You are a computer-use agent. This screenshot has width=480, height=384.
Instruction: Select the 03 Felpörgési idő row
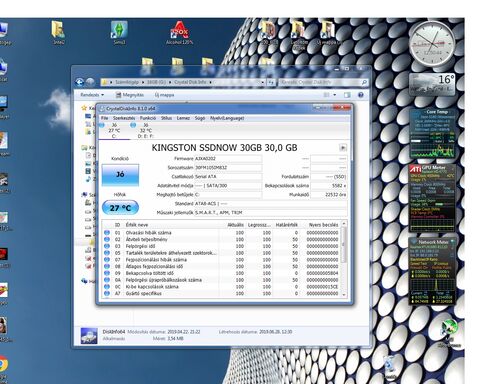click(x=222, y=246)
